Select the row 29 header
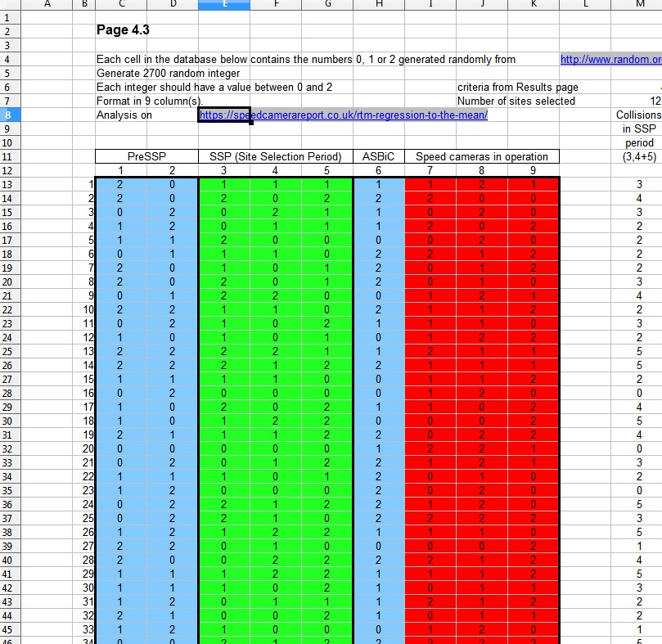Screen dimensions: 662x644 pos(8,407)
